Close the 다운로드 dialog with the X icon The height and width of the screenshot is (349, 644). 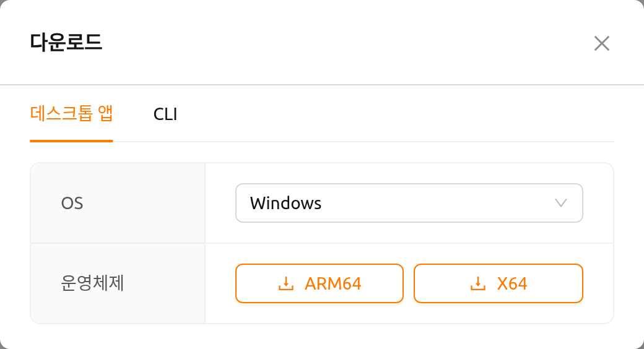602,43
